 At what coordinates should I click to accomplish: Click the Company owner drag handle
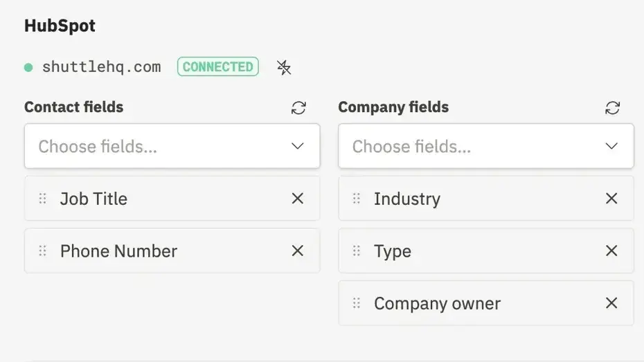click(357, 303)
